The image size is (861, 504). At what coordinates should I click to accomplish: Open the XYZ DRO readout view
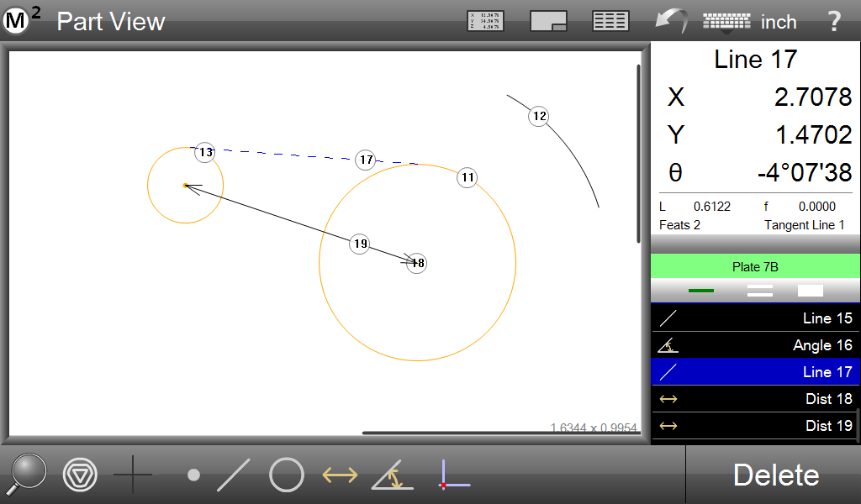485,21
